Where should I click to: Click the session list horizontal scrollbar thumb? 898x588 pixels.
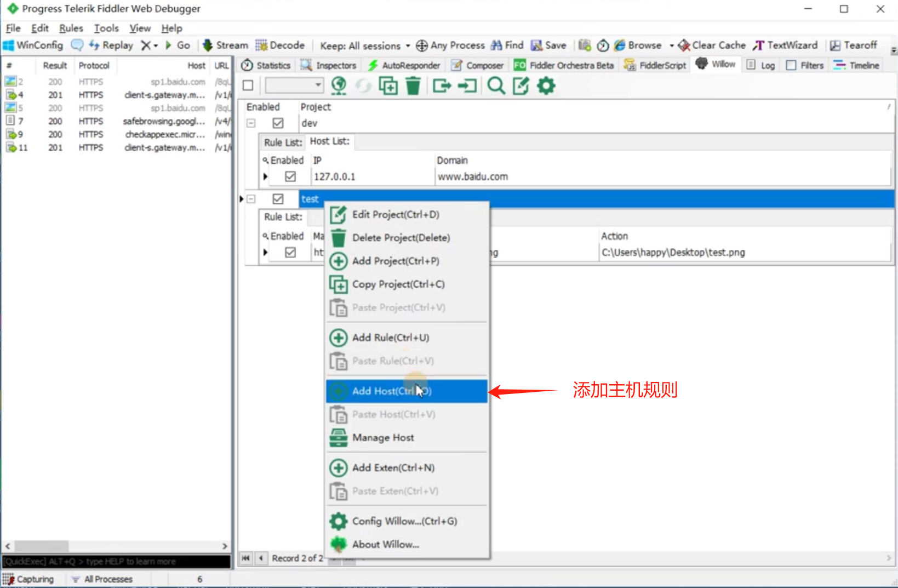pos(41,546)
